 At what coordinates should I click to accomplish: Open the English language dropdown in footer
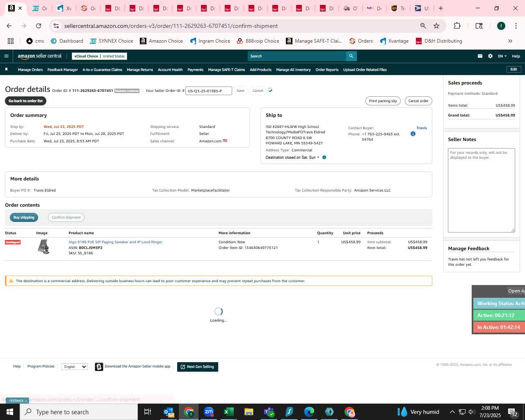point(74,367)
